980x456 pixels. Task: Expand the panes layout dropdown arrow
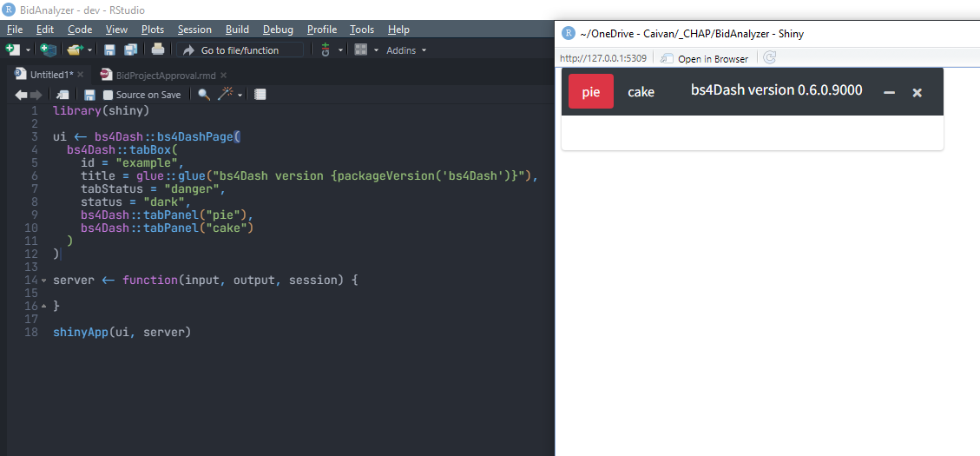(376, 50)
